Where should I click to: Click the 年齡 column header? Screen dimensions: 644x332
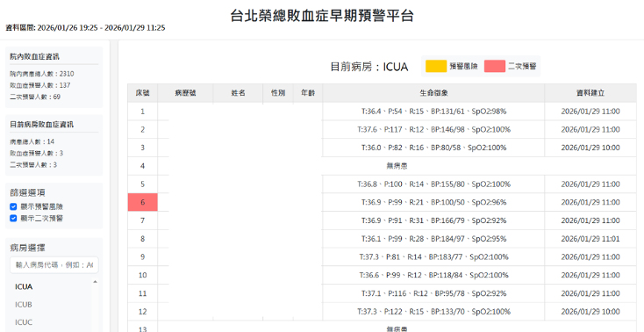click(x=308, y=93)
